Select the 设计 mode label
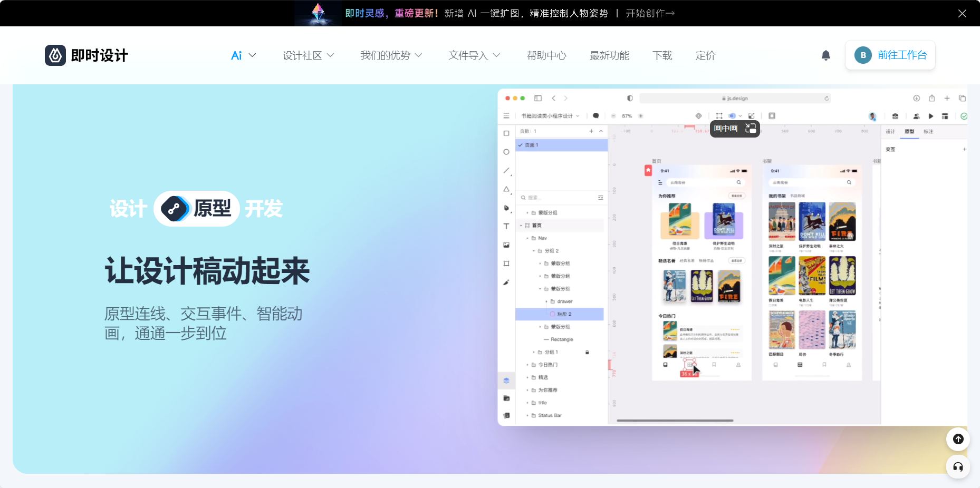The image size is (980, 488). (128, 209)
